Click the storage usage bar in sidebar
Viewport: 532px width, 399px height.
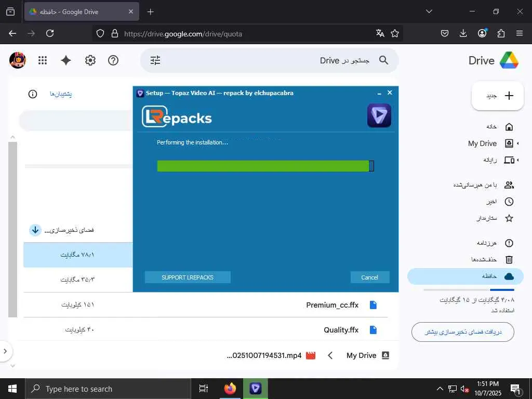click(x=469, y=290)
